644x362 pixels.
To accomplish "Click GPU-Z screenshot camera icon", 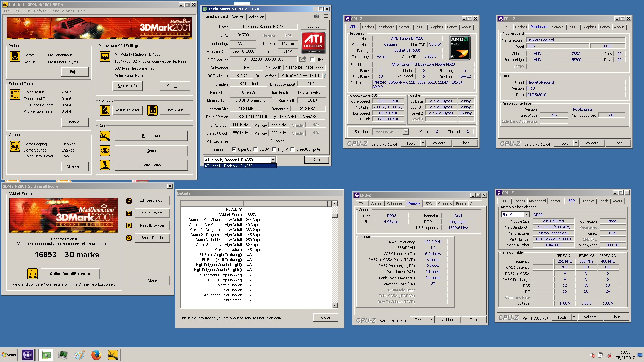I will click(316, 16).
